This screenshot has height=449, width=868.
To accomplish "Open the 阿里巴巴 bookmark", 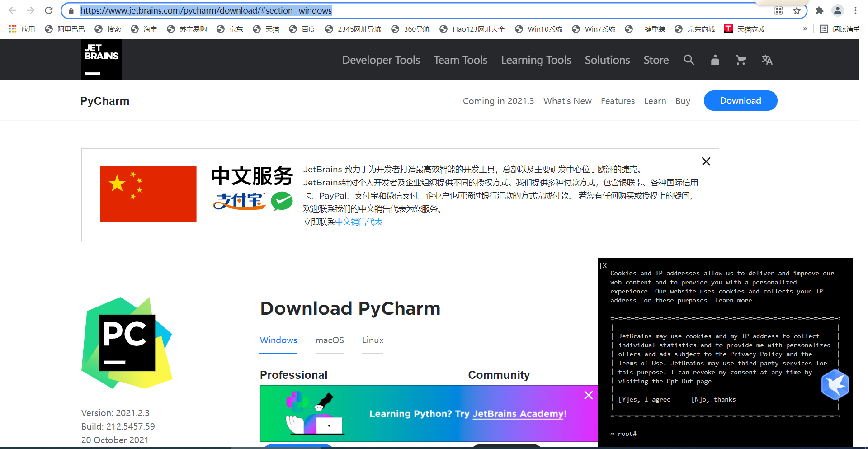I will (65, 29).
